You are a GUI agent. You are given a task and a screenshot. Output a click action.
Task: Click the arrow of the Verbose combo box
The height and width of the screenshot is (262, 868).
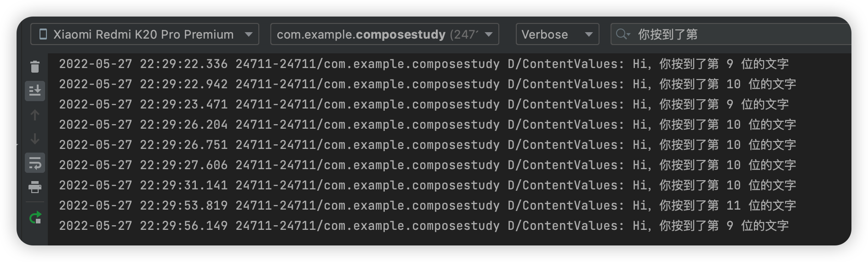click(x=588, y=34)
